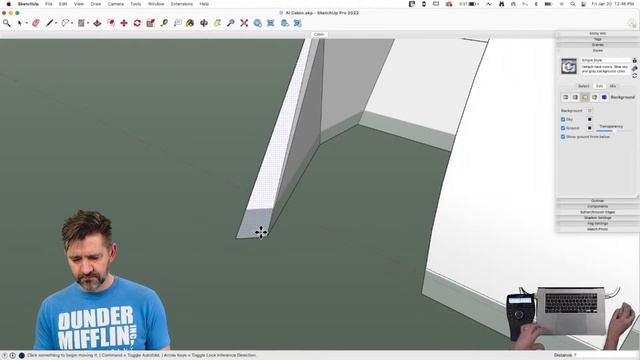The image size is (640, 360).
Task: Open the Extensions menu
Action: (182, 4)
